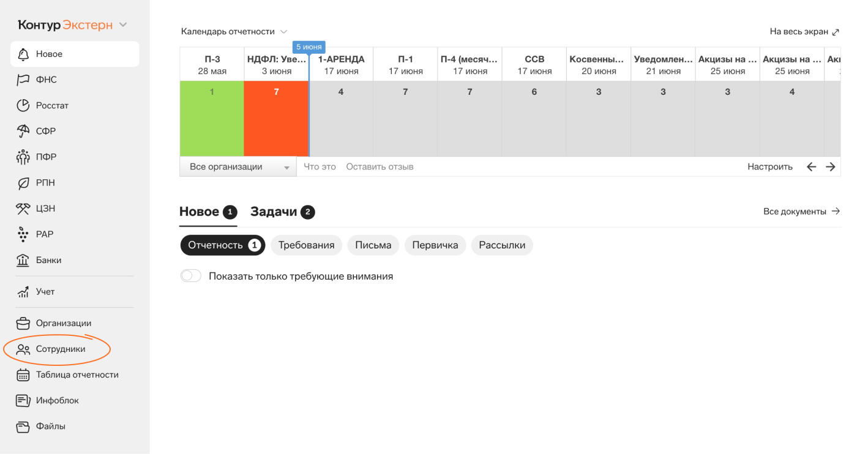868x454 pixels.
Task: Click the ССВ 17 июня column header
Action: coord(534,65)
